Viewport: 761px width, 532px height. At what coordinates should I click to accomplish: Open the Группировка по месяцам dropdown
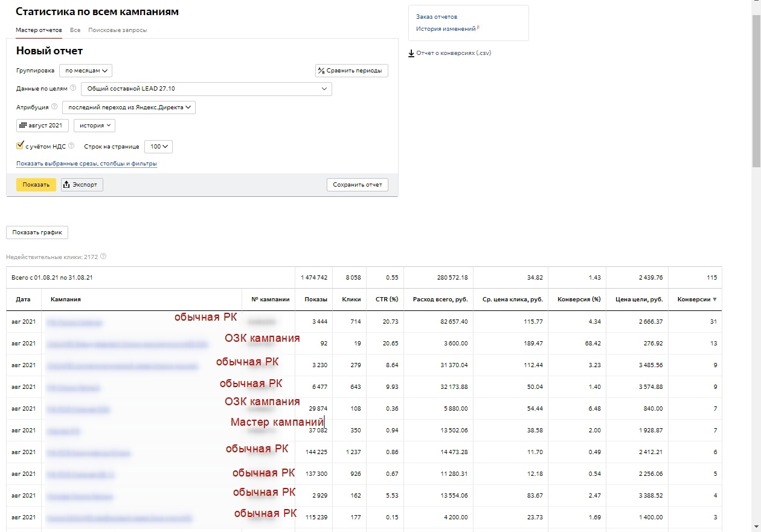(86, 71)
